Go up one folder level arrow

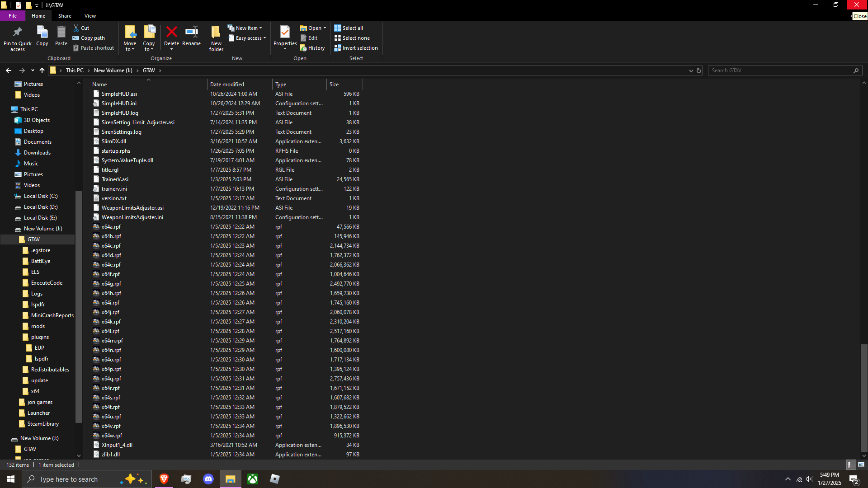click(x=42, y=70)
